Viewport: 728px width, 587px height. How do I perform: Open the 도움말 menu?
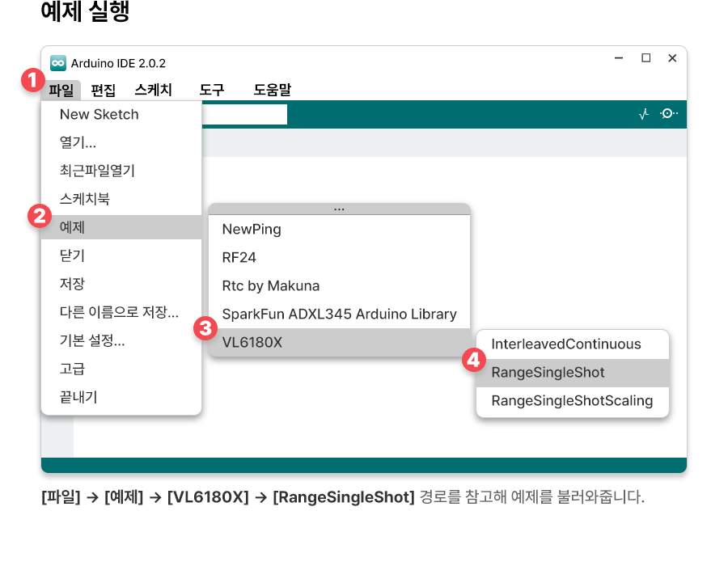tap(272, 90)
